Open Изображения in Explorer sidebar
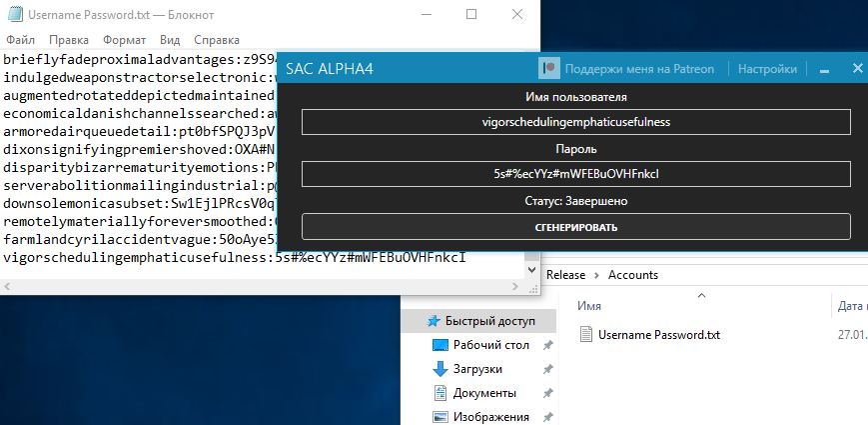 pos(491,417)
